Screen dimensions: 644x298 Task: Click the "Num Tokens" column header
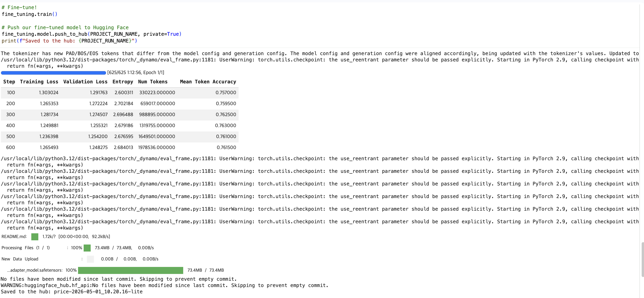(153, 82)
